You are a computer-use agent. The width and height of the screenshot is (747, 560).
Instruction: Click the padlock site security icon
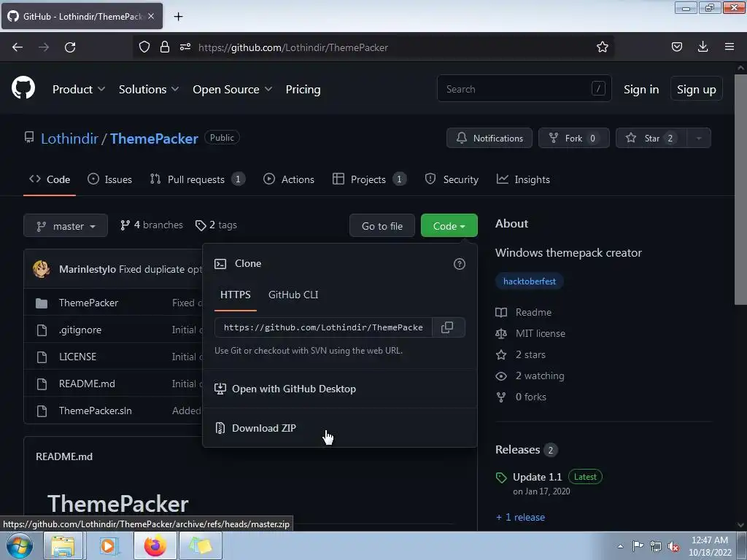click(x=165, y=47)
